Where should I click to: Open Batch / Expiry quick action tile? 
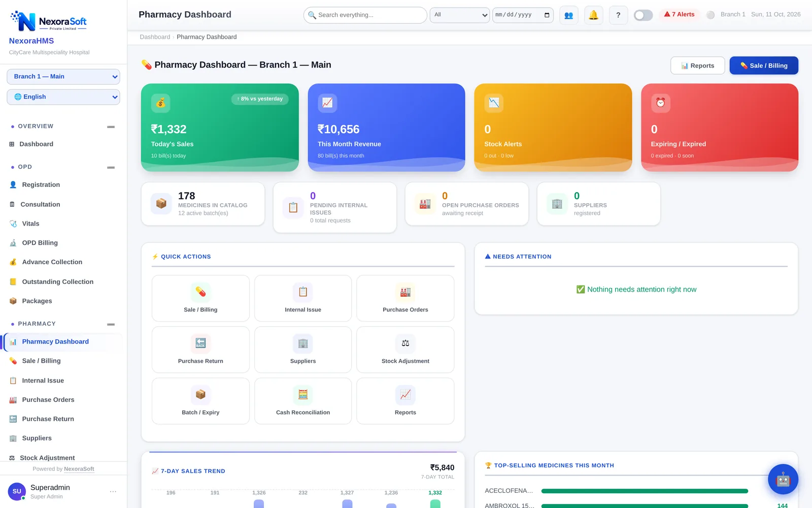coord(200,401)
